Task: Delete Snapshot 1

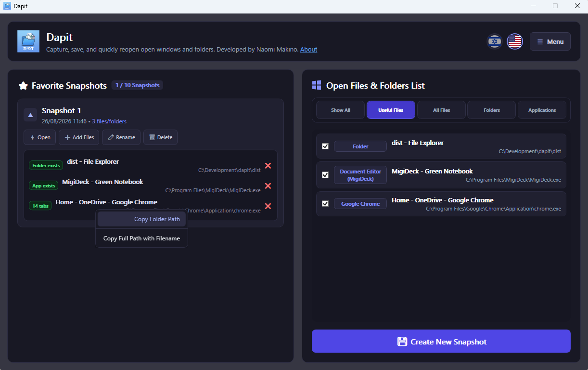Action: click(161, 137)
